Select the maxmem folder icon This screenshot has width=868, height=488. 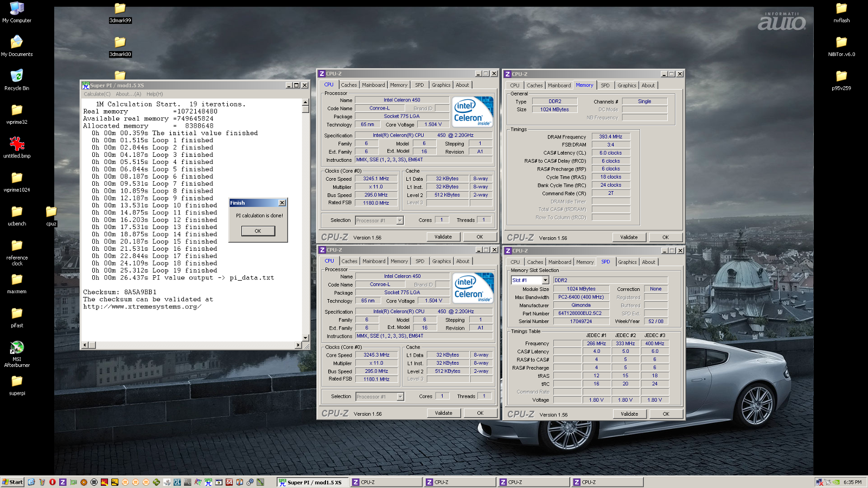[x=17, y=283]
